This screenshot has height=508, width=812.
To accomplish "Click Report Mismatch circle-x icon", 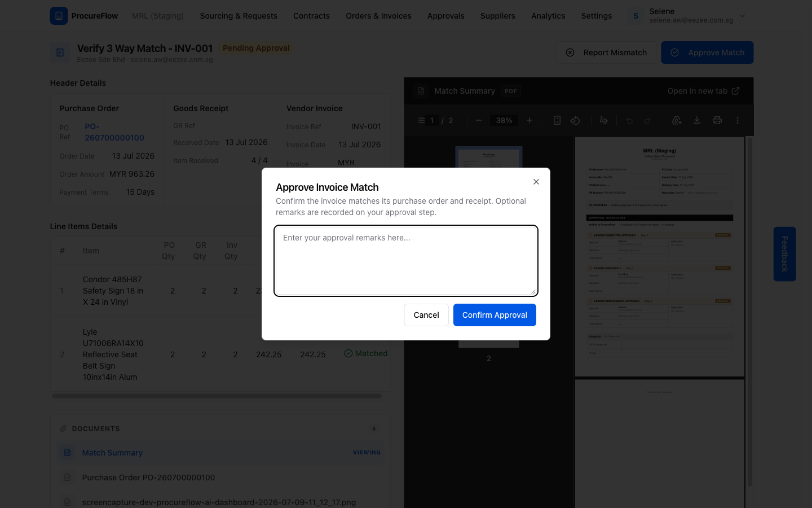I will [x=570, y=52].
